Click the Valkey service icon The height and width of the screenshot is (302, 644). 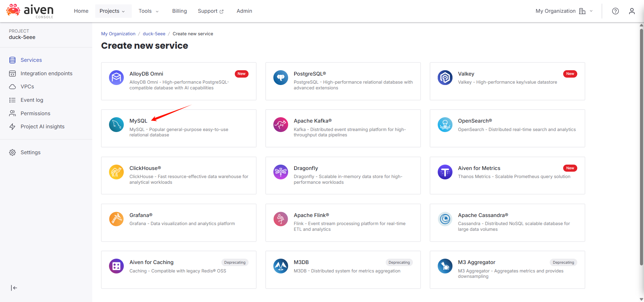click(445, 78)
